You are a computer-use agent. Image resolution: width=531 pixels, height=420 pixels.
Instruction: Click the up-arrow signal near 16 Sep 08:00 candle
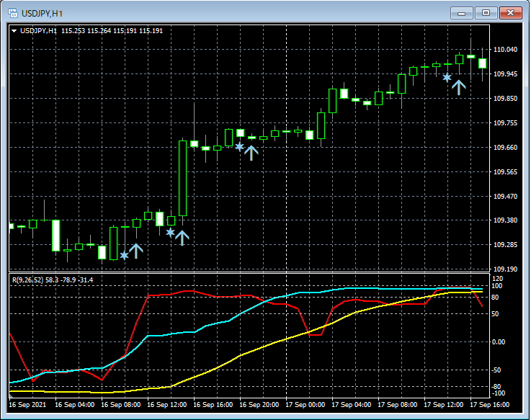point(135,251)
